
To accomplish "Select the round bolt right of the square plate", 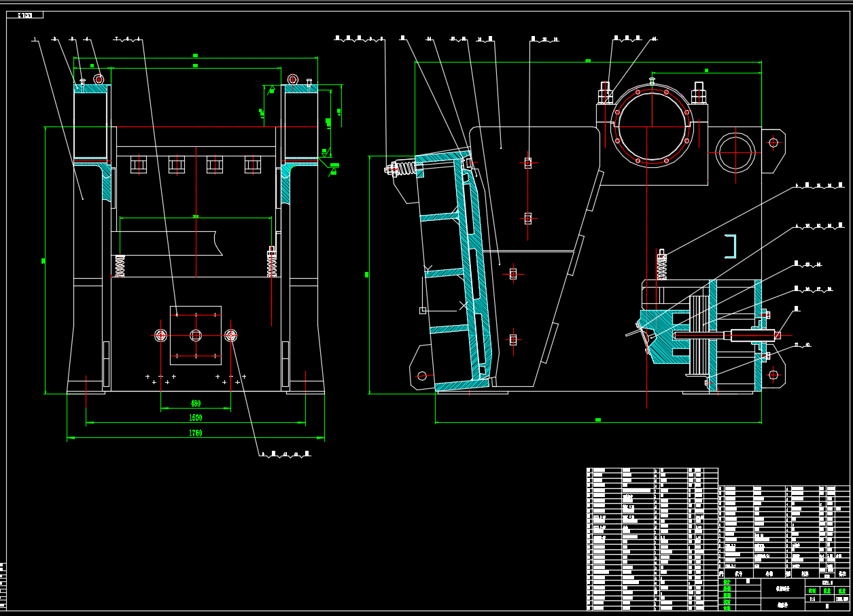I will click(230, 335).
